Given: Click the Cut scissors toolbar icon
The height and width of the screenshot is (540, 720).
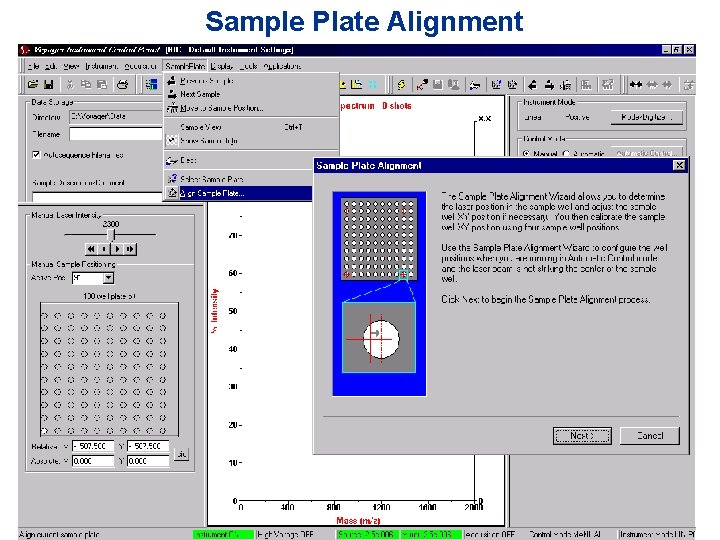Looking at the screenshot, I should 70,84.
